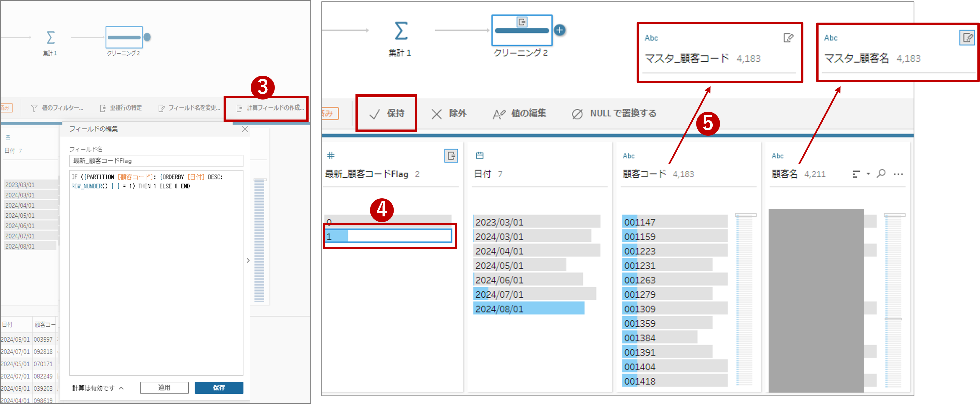Viewport: 980px width, 404px height.
Task: Click the 顧客コー column header in data grid
Action: (x=45, y=324)
